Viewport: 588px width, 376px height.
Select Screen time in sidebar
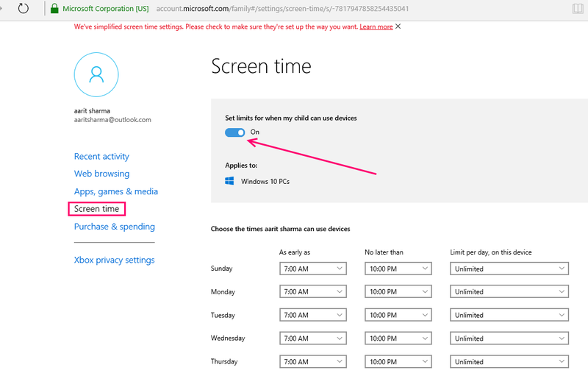(97, 209)
